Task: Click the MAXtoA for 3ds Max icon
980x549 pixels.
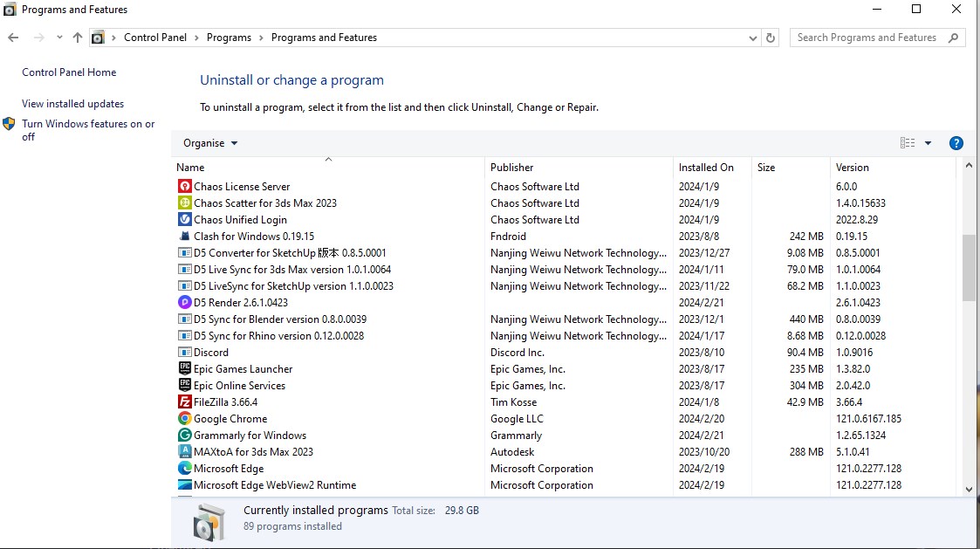Action: coord(184,451)
